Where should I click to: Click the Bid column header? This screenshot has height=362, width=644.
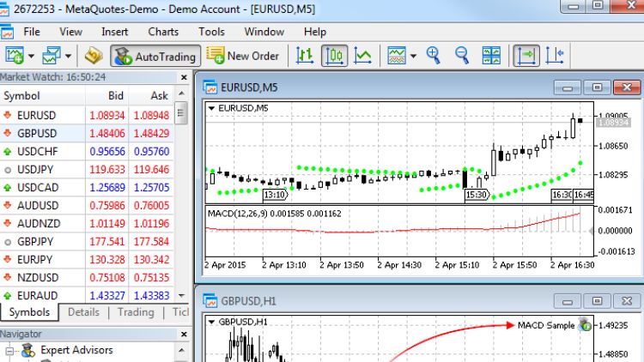click(x=106, y=95)
